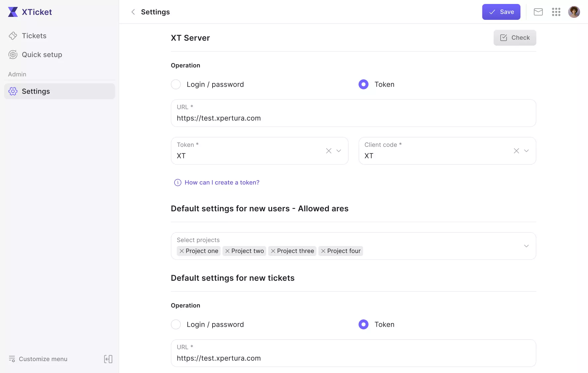Viewport: 588px width, 373px height.
Task: Click the info icon next to token help
Action: coord(178,183)
